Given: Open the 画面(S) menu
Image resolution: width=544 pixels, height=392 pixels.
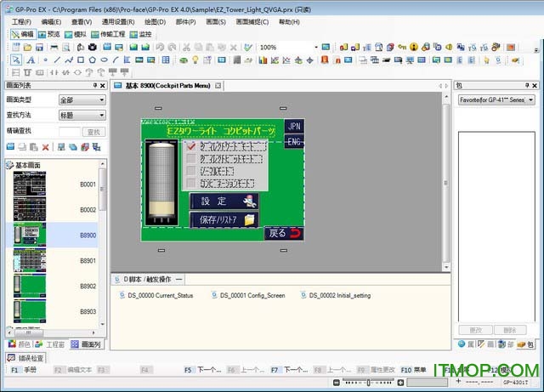Looking at the screenshot, I should (216, 22).
